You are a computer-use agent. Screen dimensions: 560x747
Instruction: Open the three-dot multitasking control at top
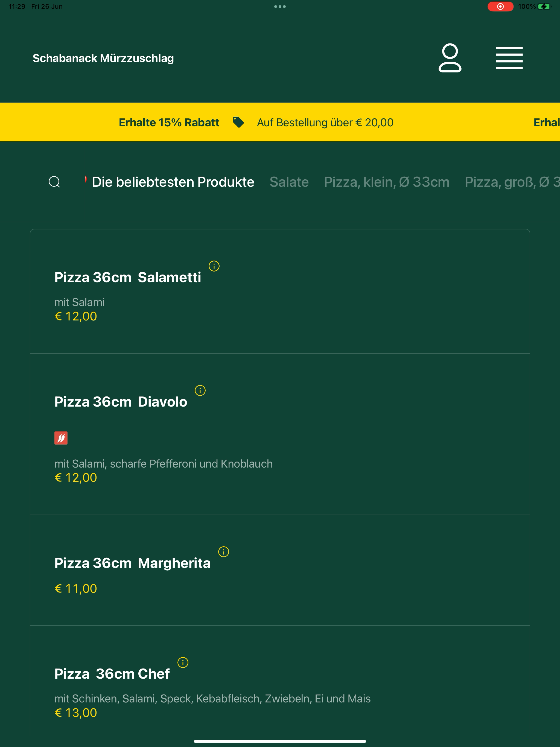280,6
